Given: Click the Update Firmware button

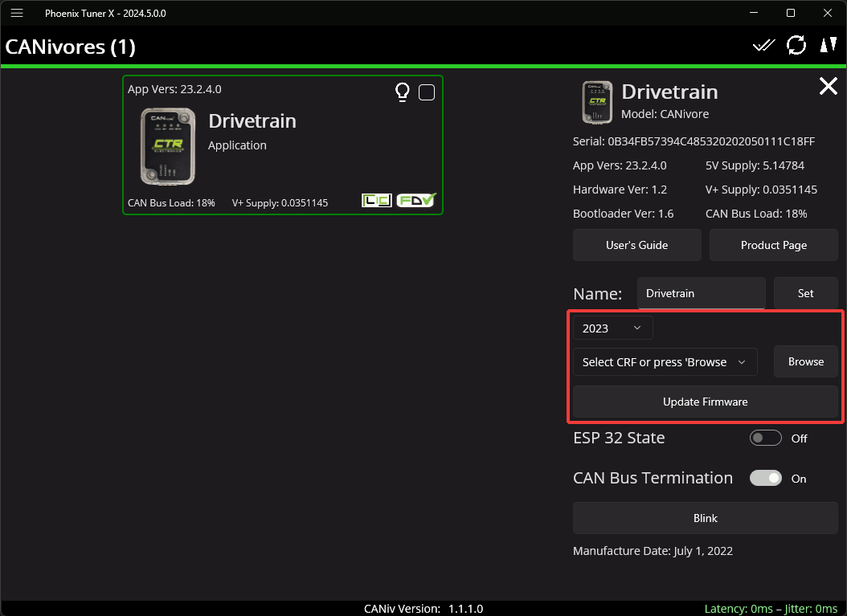Looking at the screenshot, I should point(705,402).
